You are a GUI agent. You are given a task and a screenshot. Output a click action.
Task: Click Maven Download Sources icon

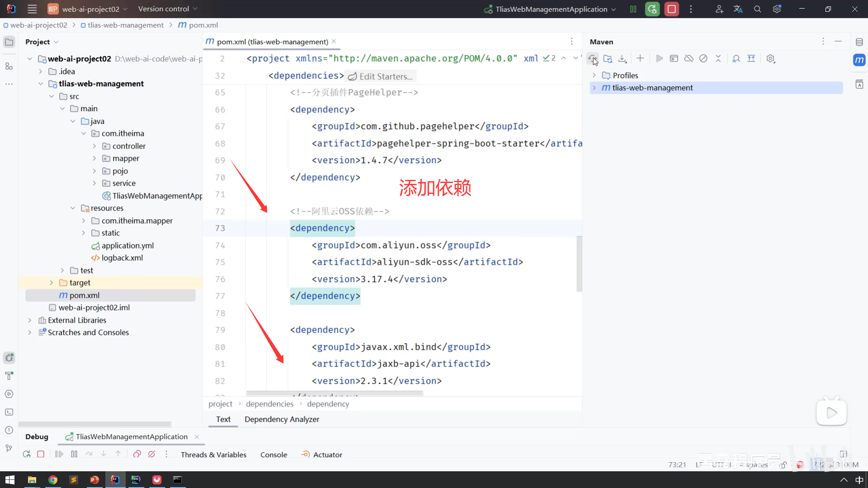click(623, 59)
